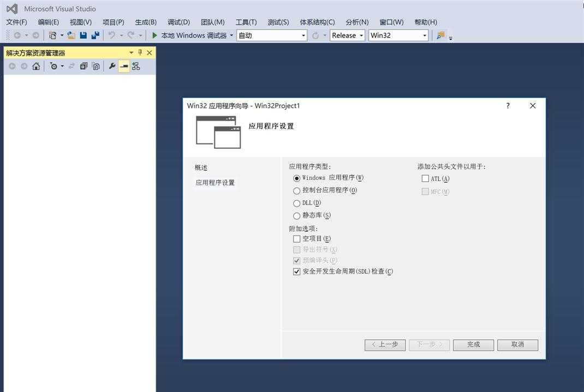
Task: Click the Navigate Forward toolbar arrow
Action: tap(36, 35)
